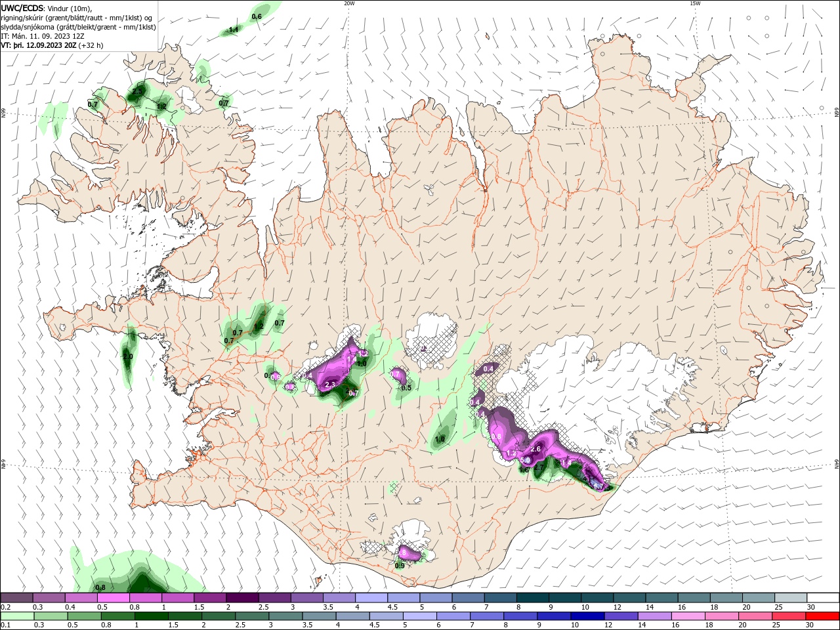The width and height of the screenshot is (840, 630).
Task: Pick white snow swatch between 25 and 30
Action: point(789,598)
